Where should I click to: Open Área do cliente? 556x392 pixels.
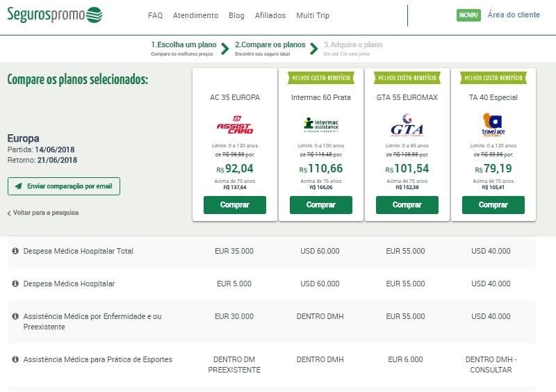514,15
